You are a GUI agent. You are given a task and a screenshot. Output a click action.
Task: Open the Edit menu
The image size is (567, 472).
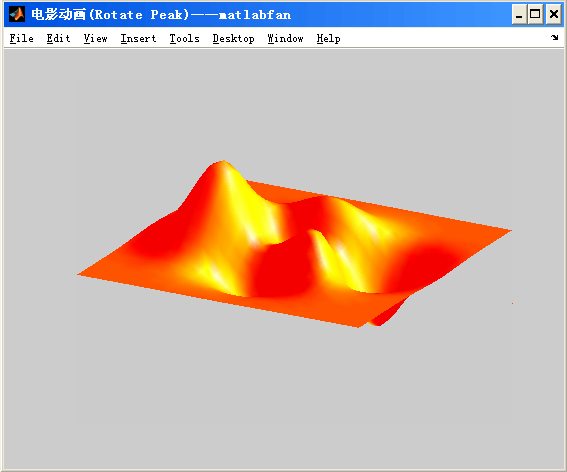point(58,38)
